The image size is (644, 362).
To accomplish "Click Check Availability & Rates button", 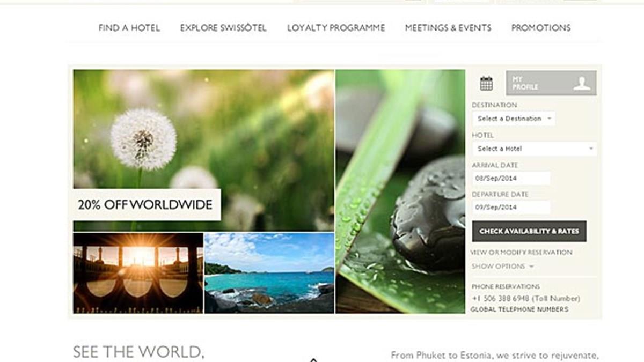I will [x=529, y=231].
